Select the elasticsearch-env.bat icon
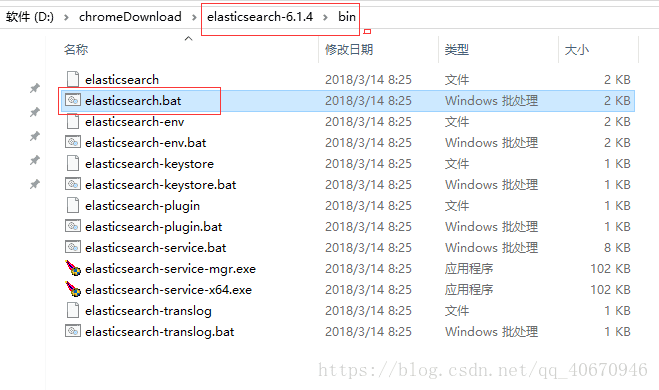The image size is (659, 390). tap(73, 142)
